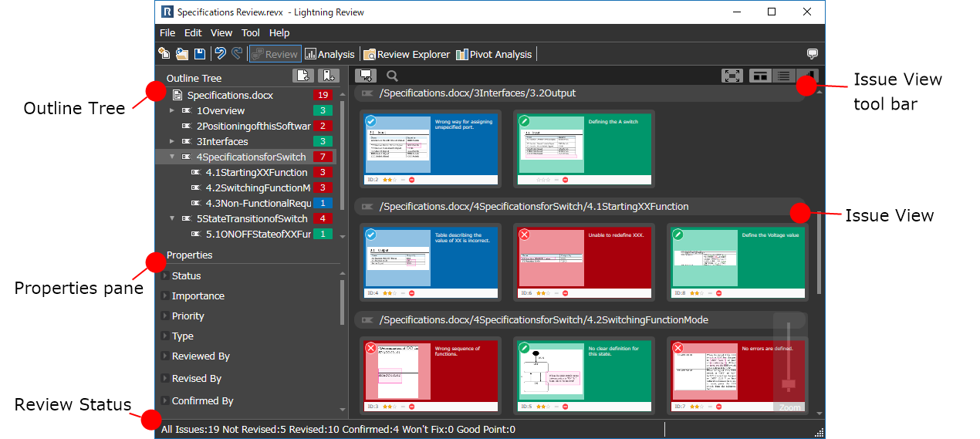
Task: Open the Review Explorer
Action: click(407, 54)
